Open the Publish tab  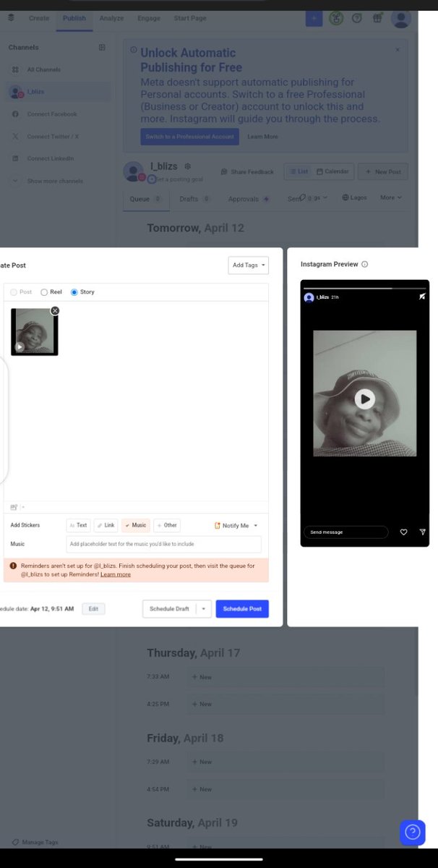pos(74,18)
